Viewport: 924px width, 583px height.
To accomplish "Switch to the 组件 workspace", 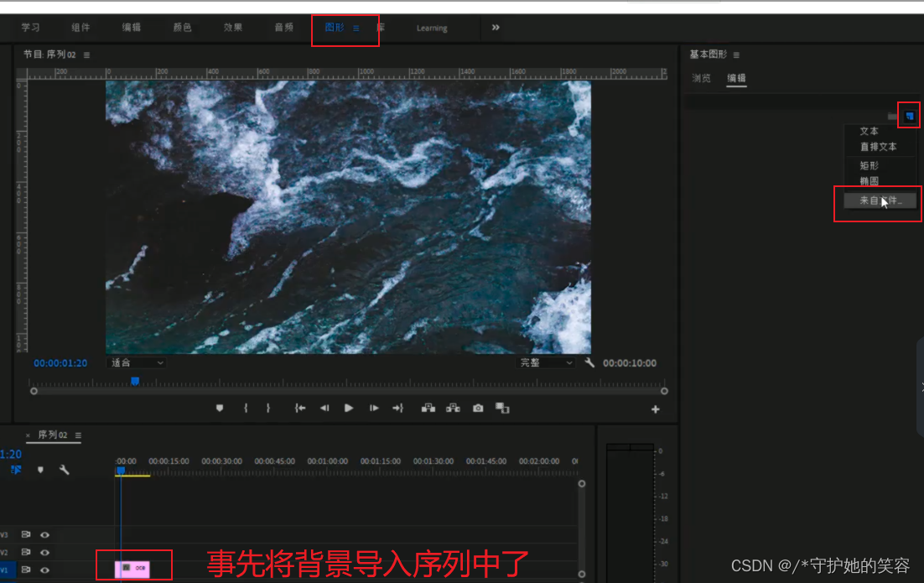I will (x=80, y=27).
